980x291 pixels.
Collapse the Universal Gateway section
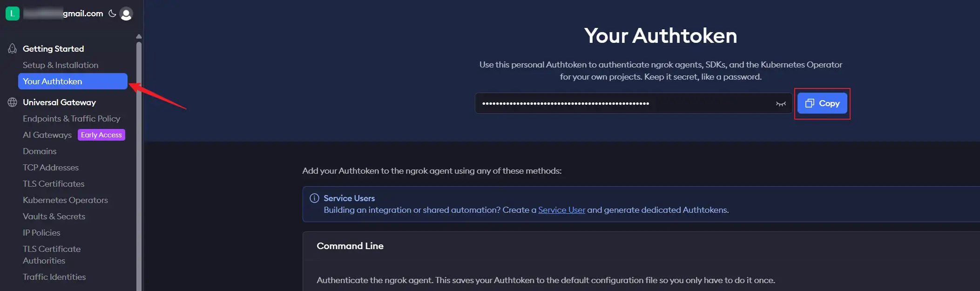tap(59, 102)
